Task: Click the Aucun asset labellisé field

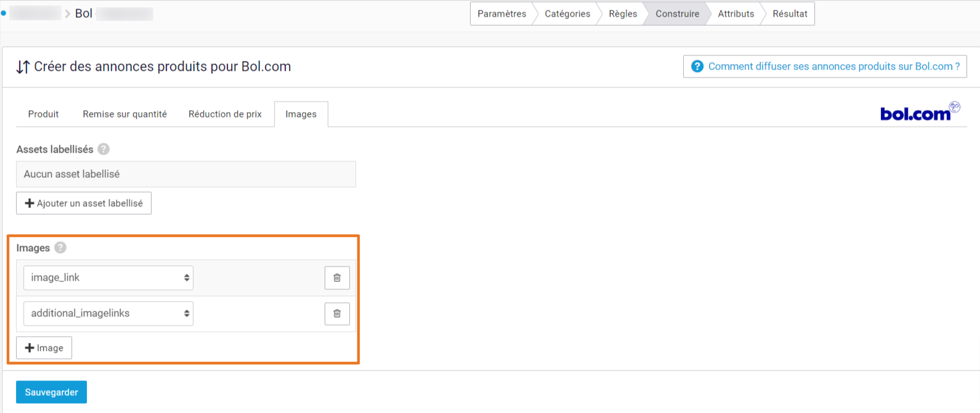Action: [186, 174]
